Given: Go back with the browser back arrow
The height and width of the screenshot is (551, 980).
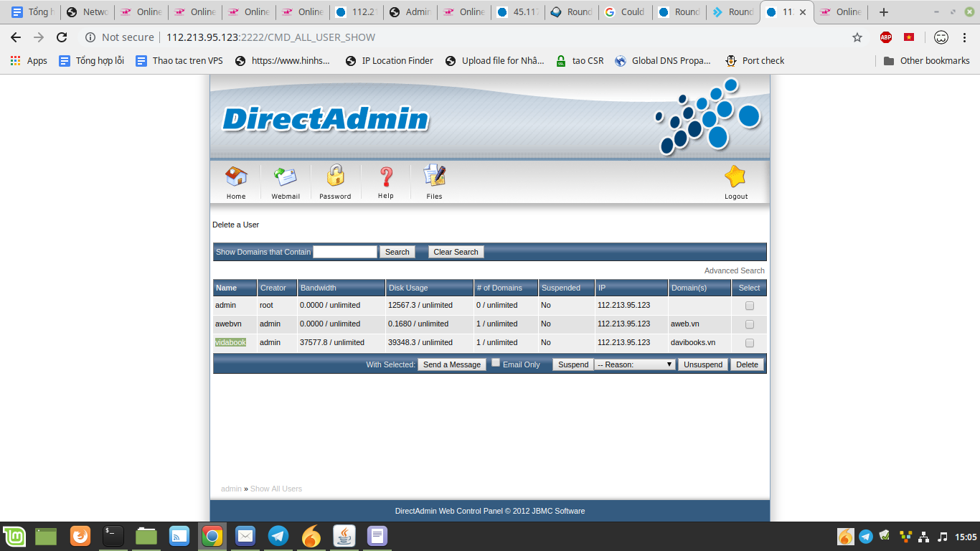Looking at the screenshot, I should pos(16,37).
